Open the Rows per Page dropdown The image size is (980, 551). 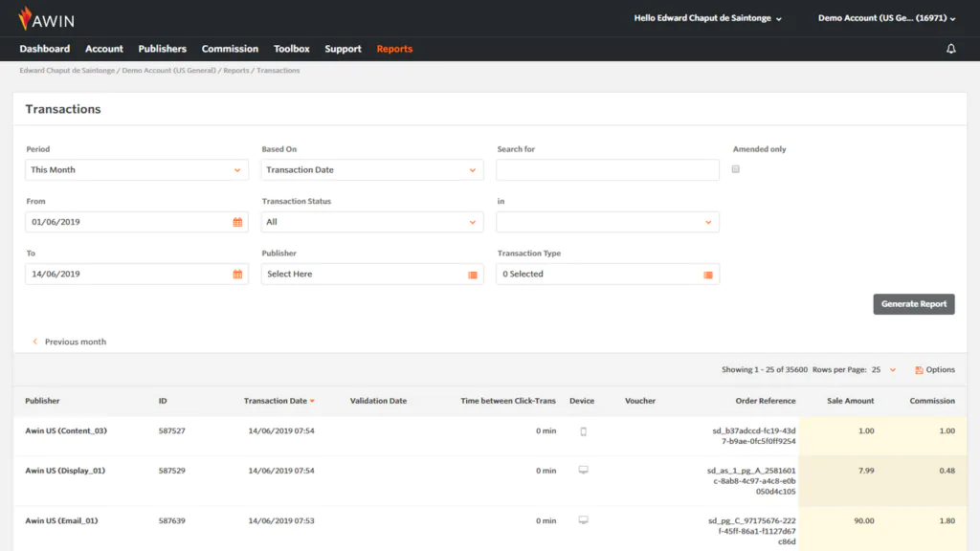tap(883, 370)
